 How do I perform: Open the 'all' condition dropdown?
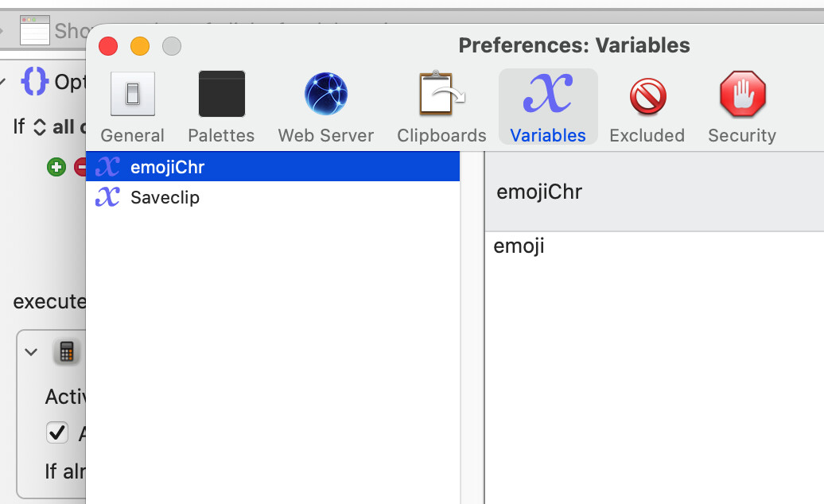(x=40, y=127)
